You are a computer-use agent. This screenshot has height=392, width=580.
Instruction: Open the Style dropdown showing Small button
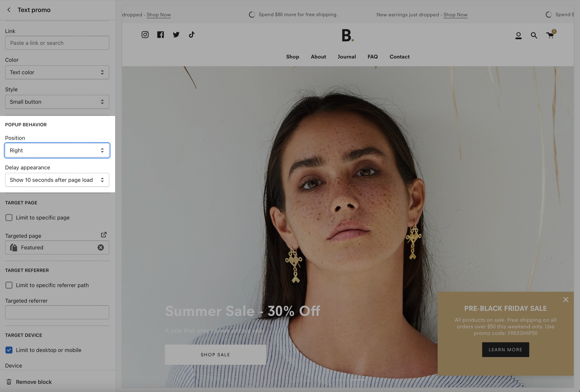57,102
